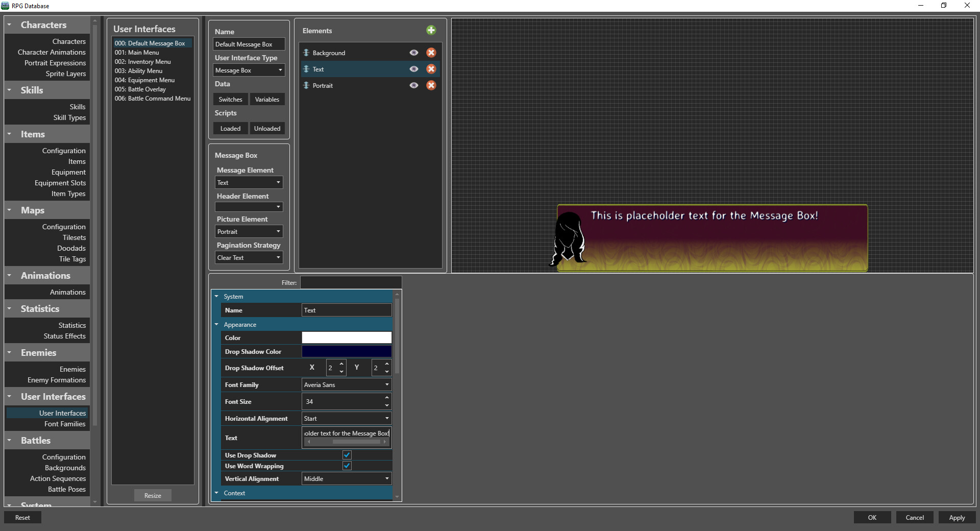Open the Drop Shadow Color swatch
The width and height of the screenshot is (980, 531).
346,351
